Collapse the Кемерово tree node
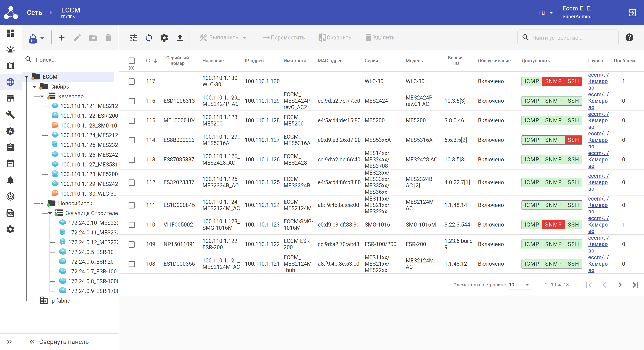 click(x=42, y=97)
